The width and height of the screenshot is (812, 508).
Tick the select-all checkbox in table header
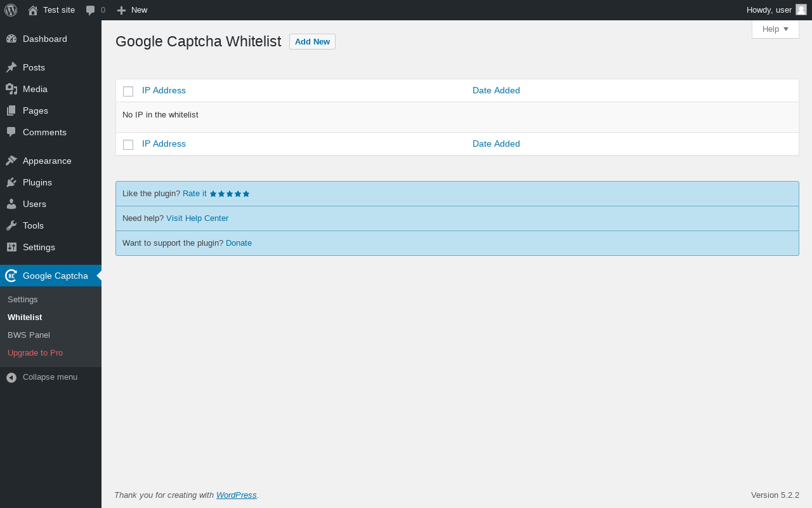click(128, 91)
